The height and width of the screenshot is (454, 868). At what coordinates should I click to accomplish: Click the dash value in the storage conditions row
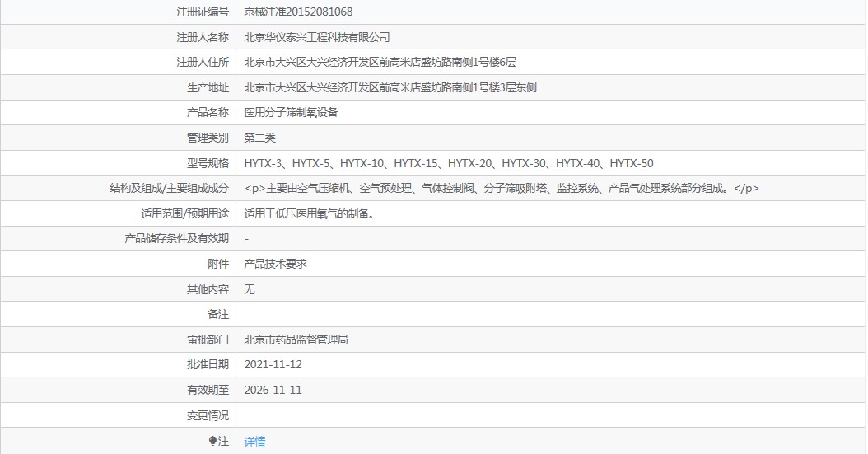246,239
